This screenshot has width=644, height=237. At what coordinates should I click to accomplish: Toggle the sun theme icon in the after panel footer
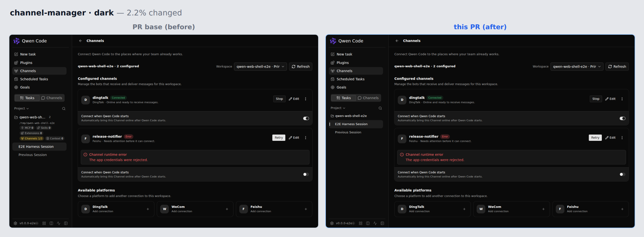click(353, 223)
